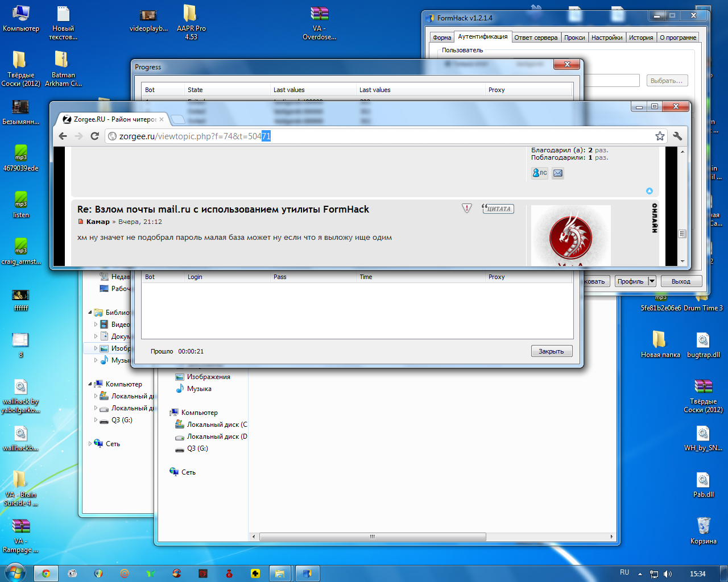Click the network icon in system tray
728x582 pixels.
[654, 574]
